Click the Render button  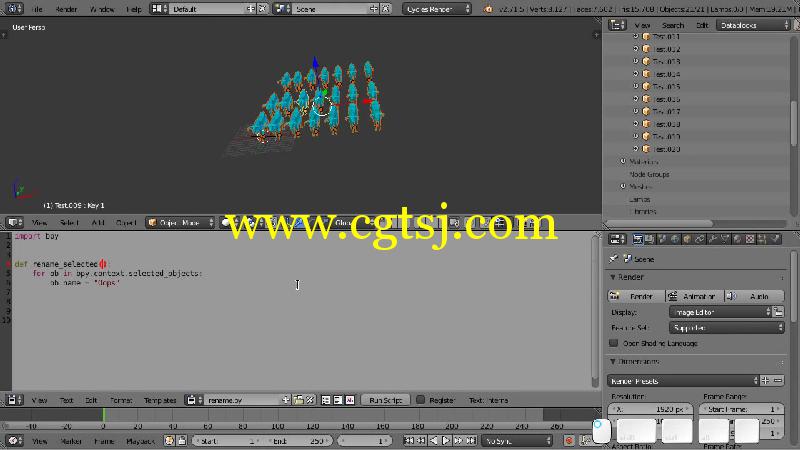[x=636, y=296]
